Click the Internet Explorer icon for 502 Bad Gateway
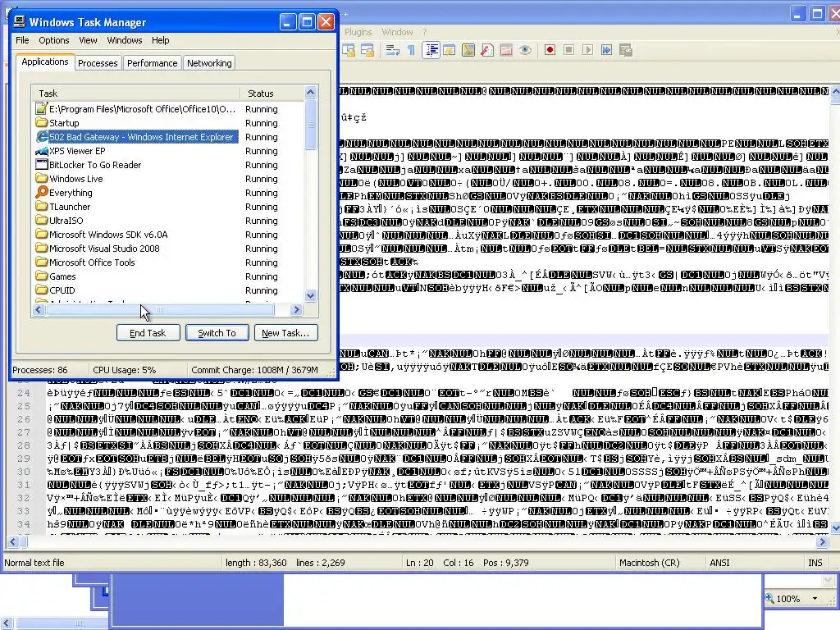The width and height of the screenshot is (840, 630). click(x=41, y=137)
